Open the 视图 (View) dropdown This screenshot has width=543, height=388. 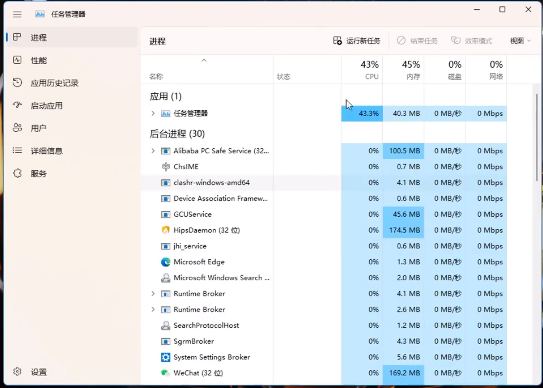click(x=520, y=41)
